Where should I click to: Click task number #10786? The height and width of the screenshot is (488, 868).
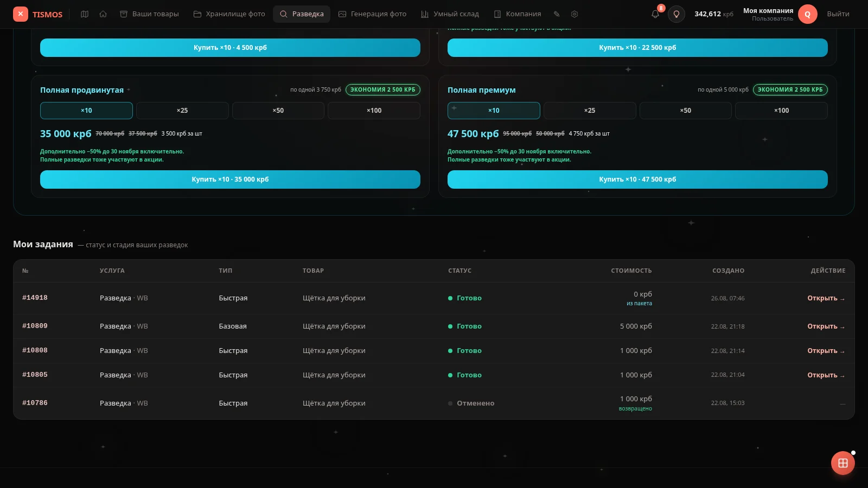click(x=35, y=403)
